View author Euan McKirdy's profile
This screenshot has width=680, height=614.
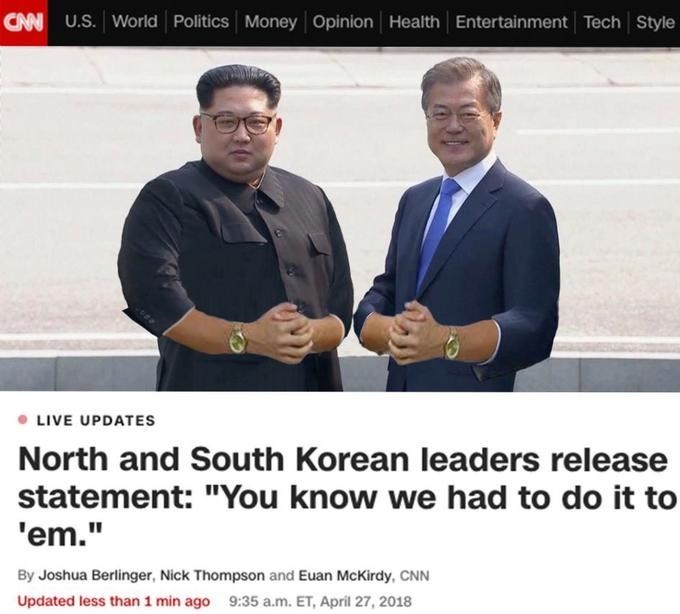tap(346, 575)
